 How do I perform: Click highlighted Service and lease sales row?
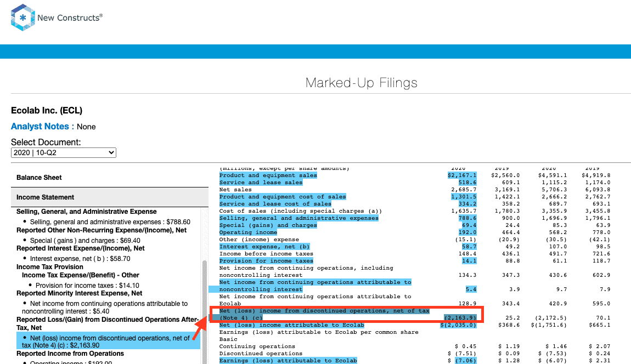click(x=261, y=183)
